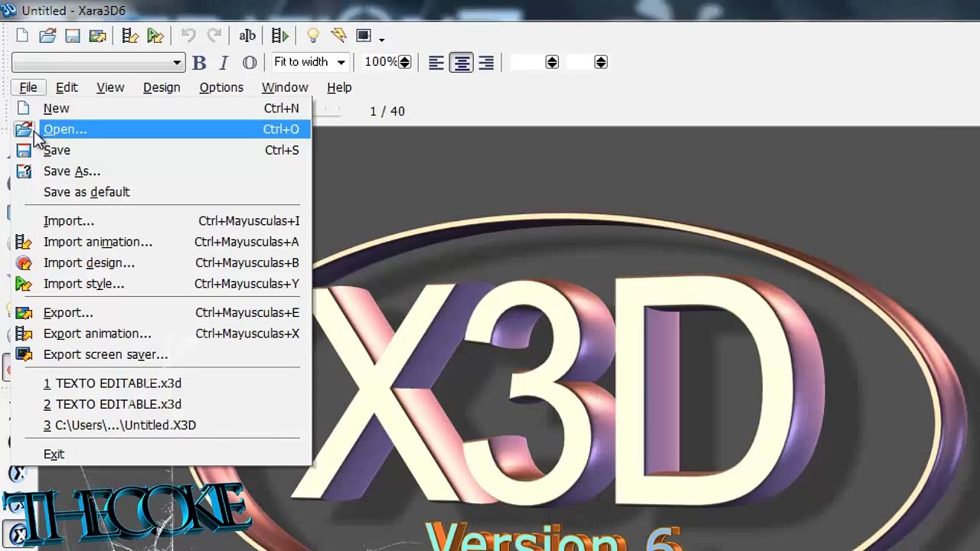Screen dimensions: 980x551
Task: Click the first spacing stepper arrows
Action: coord(552,62)
